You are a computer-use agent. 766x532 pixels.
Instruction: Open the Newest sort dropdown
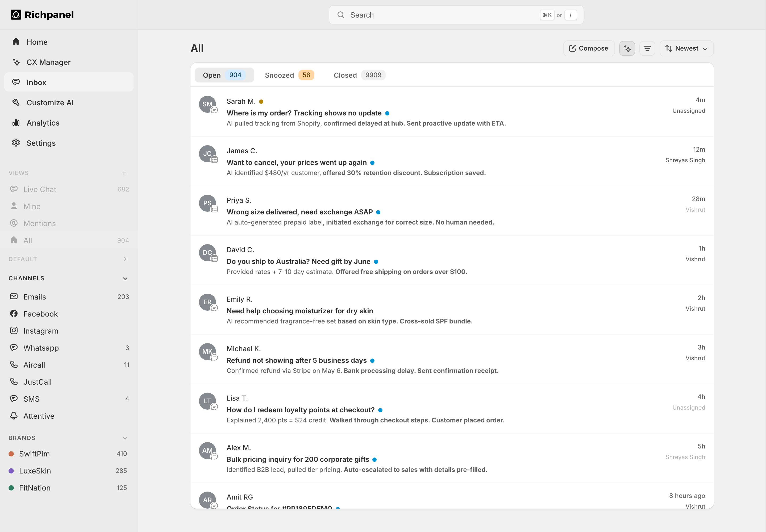pyautogui.click(x=686, y=48)
